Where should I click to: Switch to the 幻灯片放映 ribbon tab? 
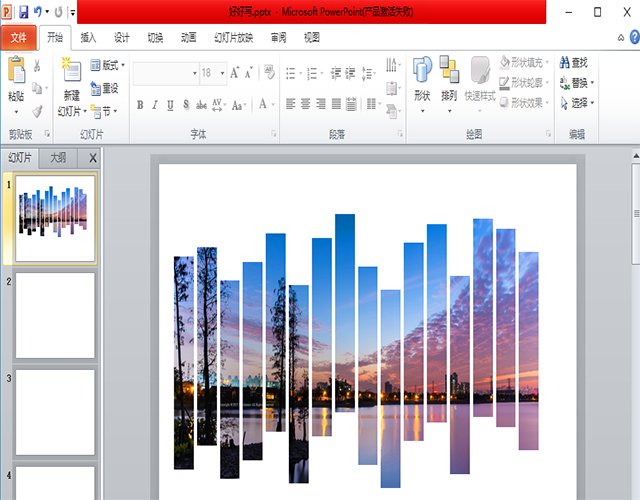(x=233, y=38)
